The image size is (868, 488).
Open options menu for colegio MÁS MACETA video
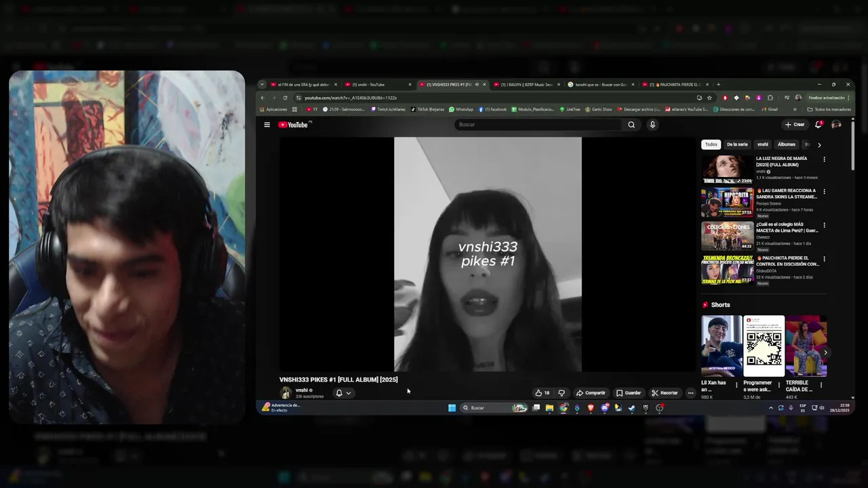pos(825,225)
